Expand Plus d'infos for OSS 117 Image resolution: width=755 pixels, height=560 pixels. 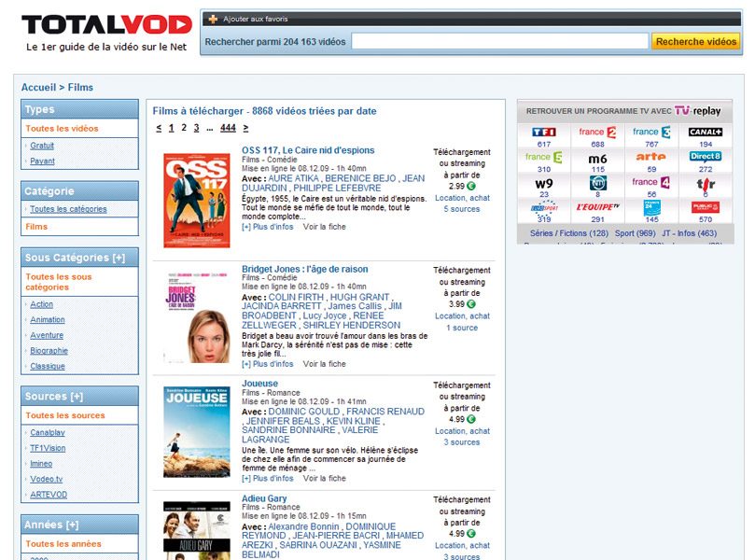[x=268, y=227]
